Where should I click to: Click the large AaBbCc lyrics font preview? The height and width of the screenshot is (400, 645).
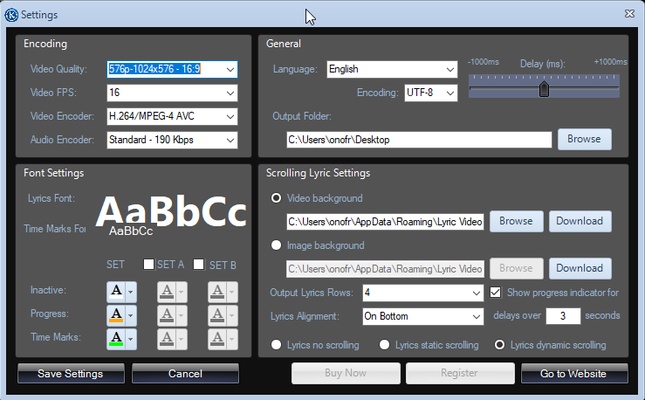coord(171,211)
